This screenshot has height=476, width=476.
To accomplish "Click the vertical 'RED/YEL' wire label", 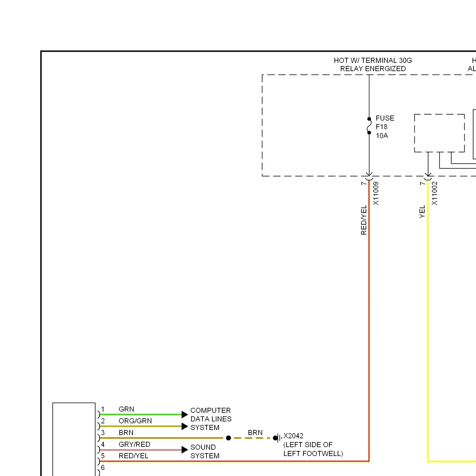I will tap(364, 220).
